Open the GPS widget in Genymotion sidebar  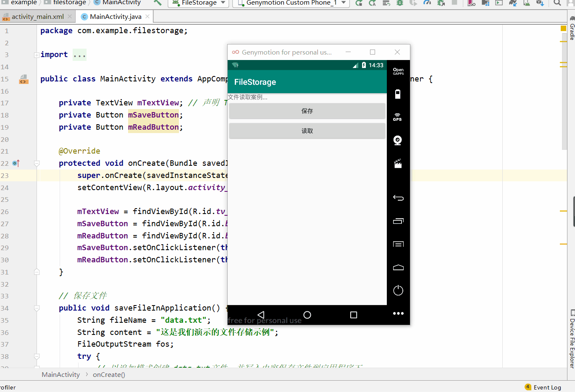[397, 117]
